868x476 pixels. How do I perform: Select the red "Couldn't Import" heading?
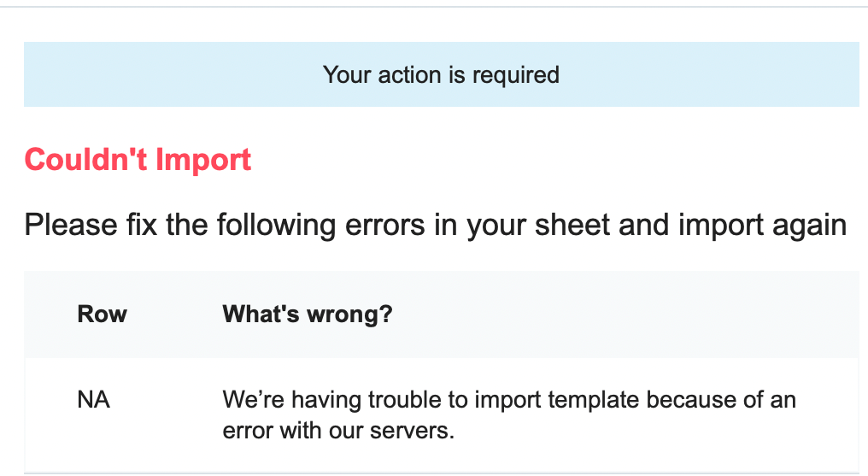138,160
